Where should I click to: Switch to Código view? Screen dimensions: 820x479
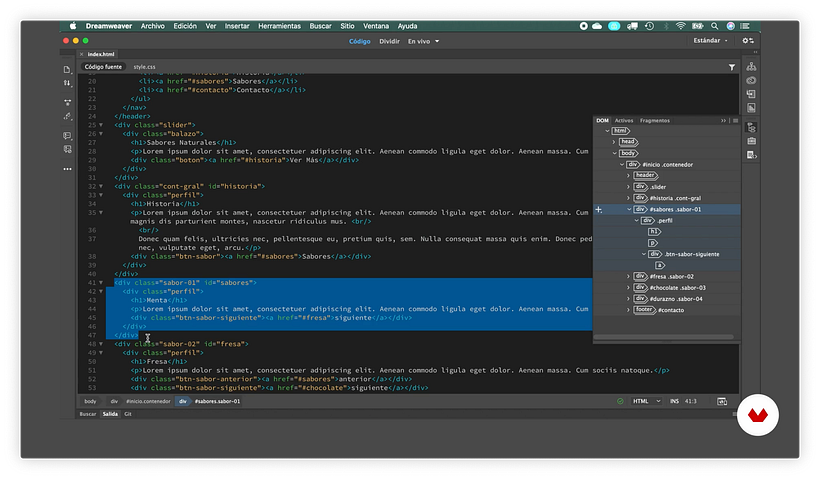click(360, 41)
